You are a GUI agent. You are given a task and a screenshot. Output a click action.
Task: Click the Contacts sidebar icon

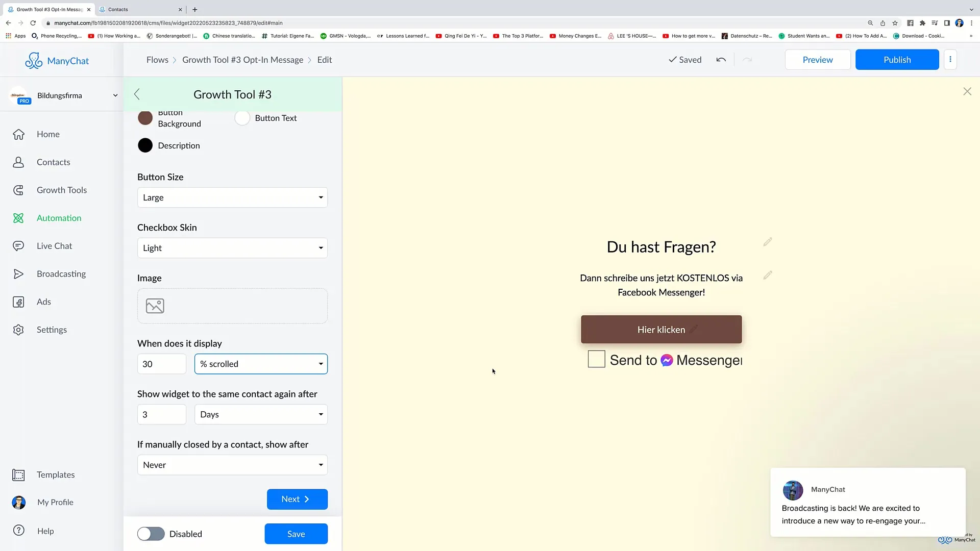17,162
